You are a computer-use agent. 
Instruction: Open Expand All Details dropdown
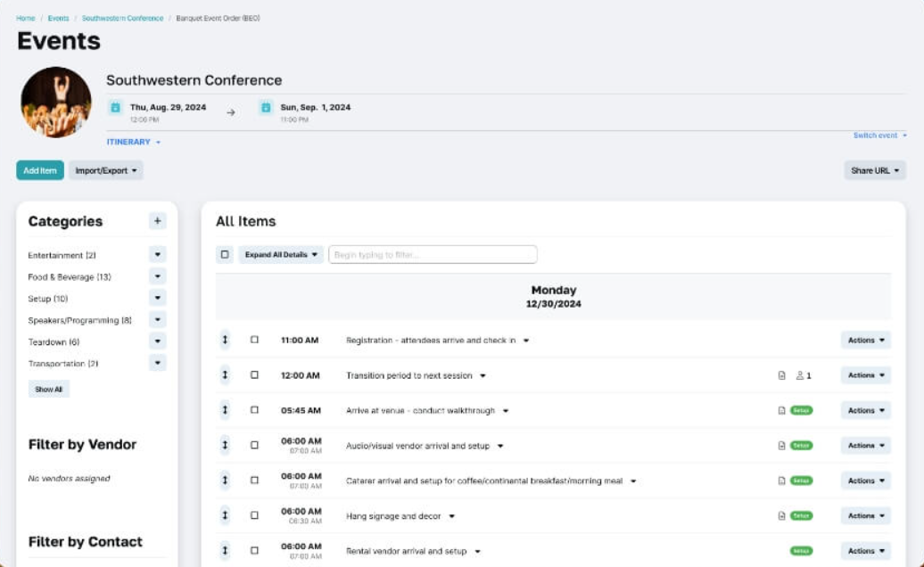tap(281, 254)
